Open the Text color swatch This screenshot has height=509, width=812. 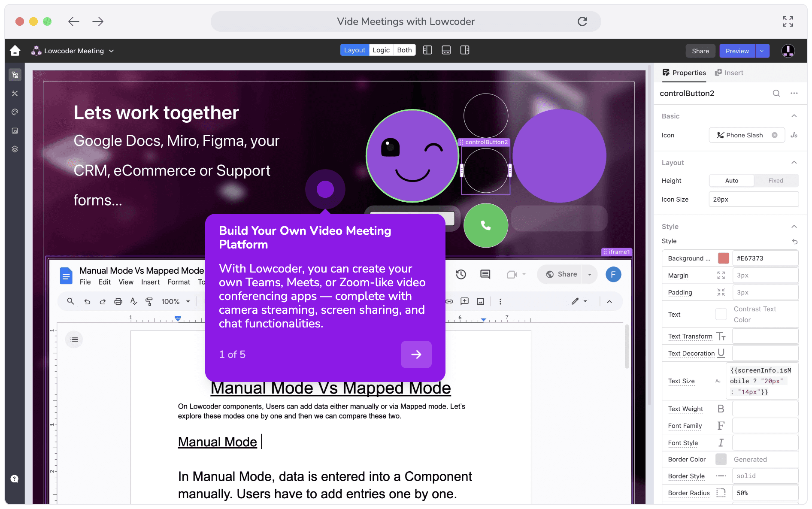(721, 314)
